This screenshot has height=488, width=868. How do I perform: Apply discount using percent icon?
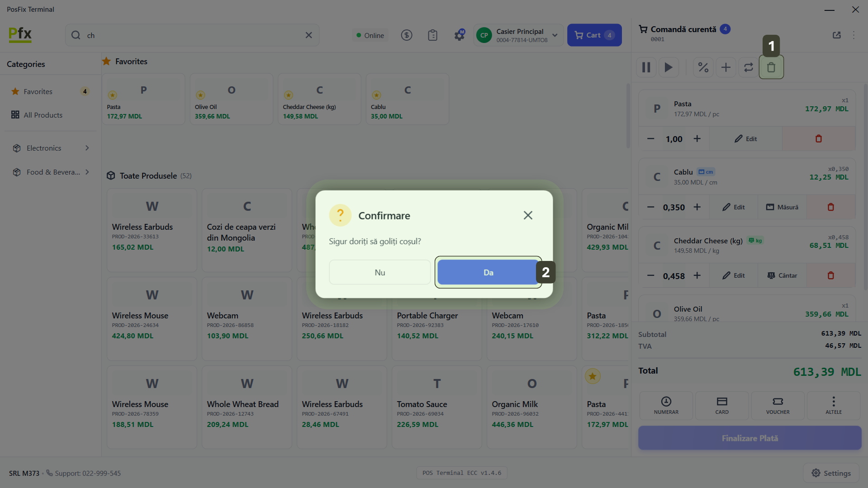(703, 67)
